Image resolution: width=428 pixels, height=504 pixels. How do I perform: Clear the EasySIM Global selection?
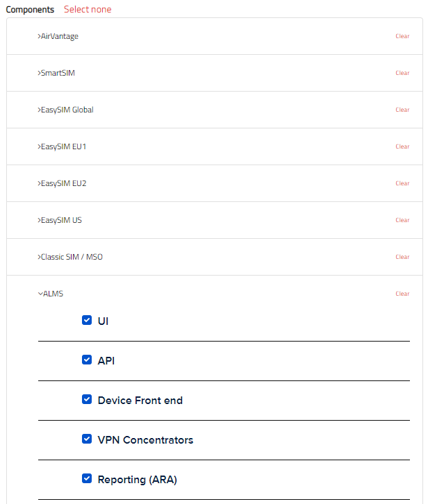click(x=402, y=110)
